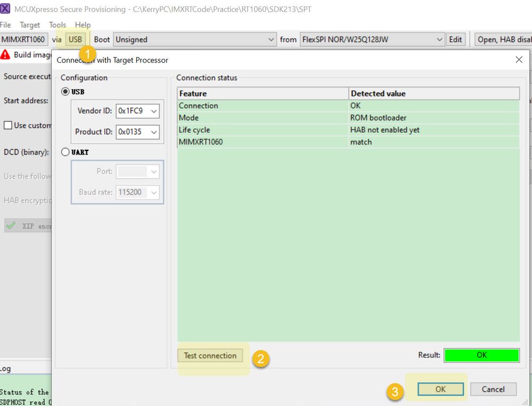Click the MIMXRT1060 processor button
Viewport: 532px width, 406px height.
point(24,39)
